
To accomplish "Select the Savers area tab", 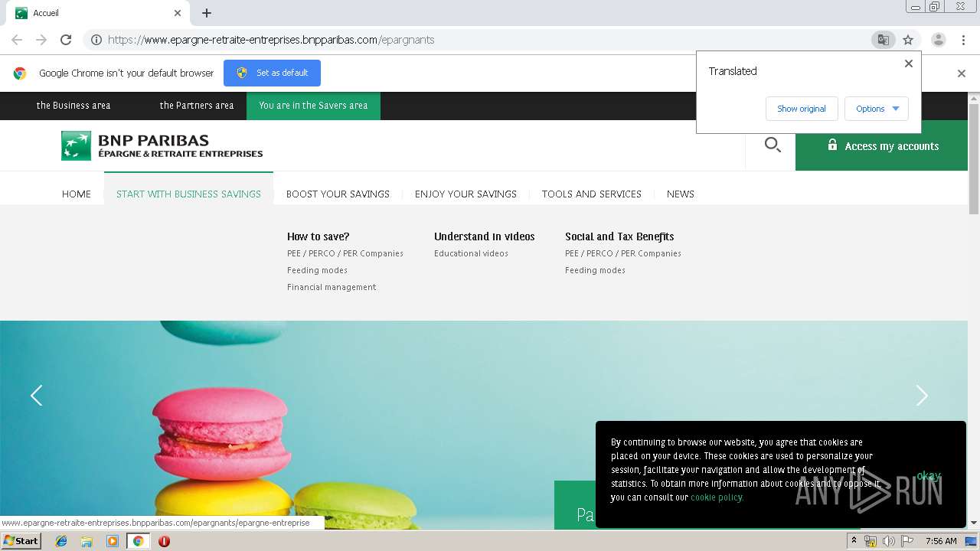I will (x=313, y=106).
